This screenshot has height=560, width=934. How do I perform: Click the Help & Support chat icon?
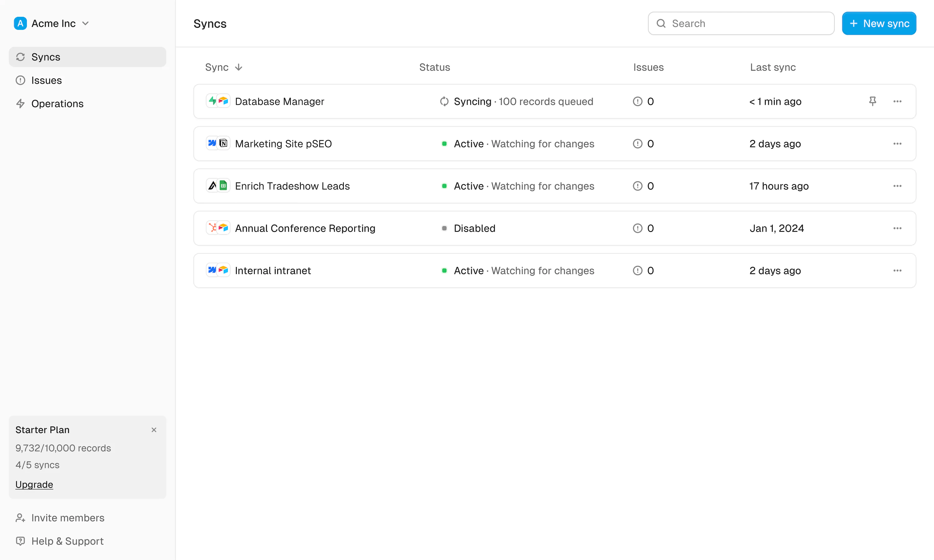click(20, 541)
